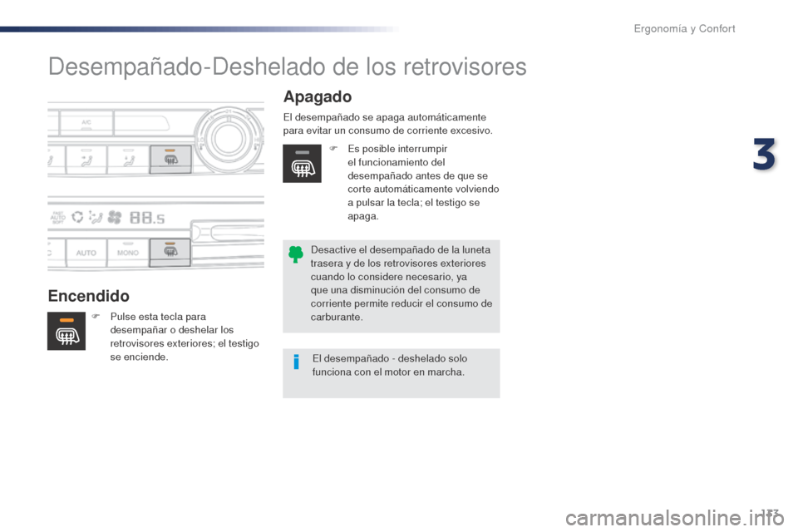Click the AUTO button in the lower diagram
798x532 pixels.
86,253
